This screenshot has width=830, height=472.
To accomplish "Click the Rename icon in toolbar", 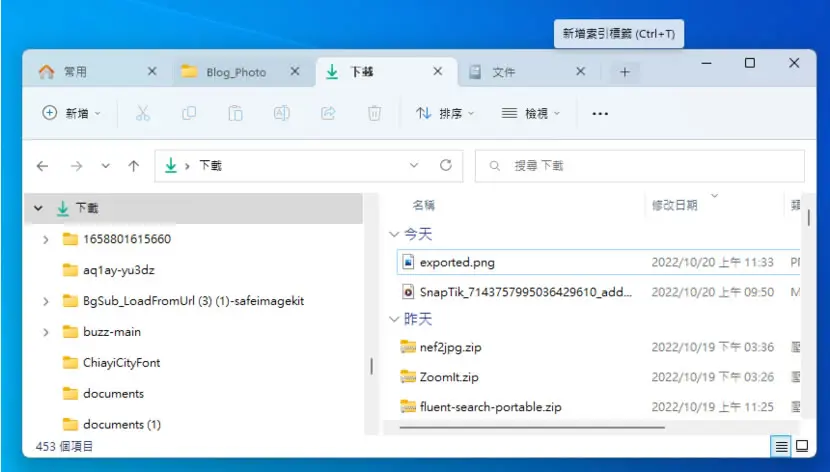I will (282, 113).
